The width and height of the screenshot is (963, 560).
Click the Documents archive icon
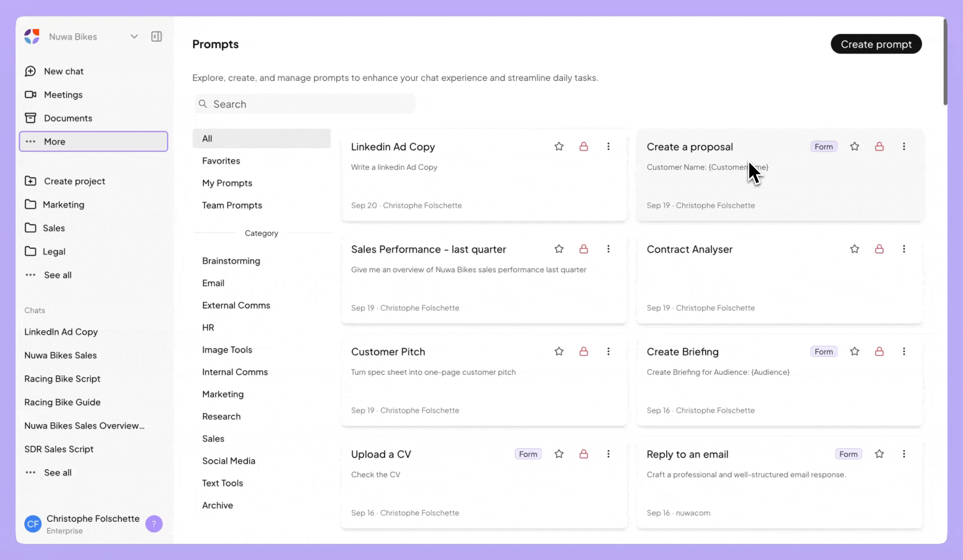click(31, 118)
